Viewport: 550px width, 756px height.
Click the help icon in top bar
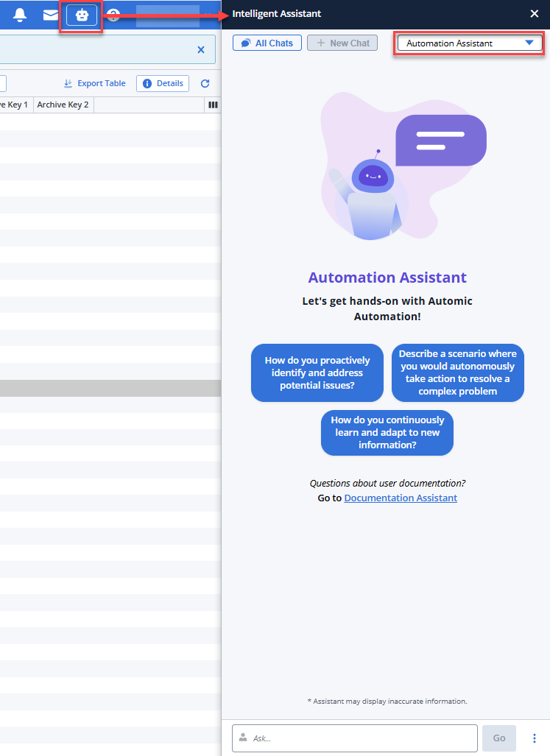point(113,15)
